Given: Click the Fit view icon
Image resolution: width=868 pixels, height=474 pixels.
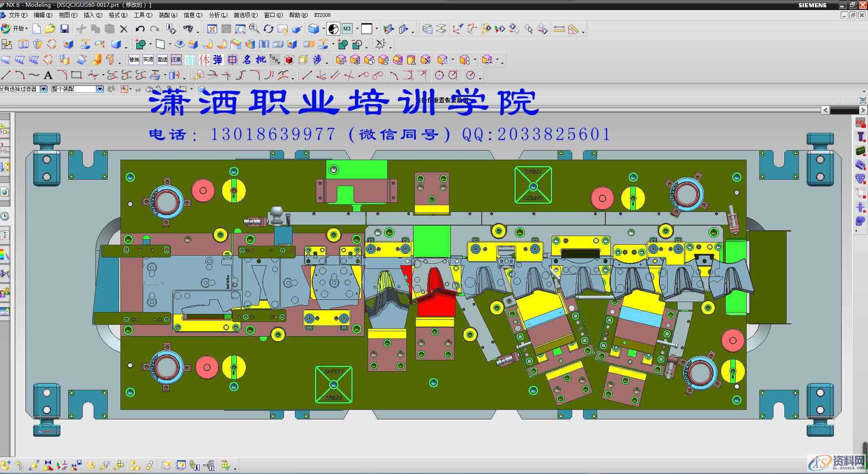Looking at the screenshot, I should (x=212, y=28).
